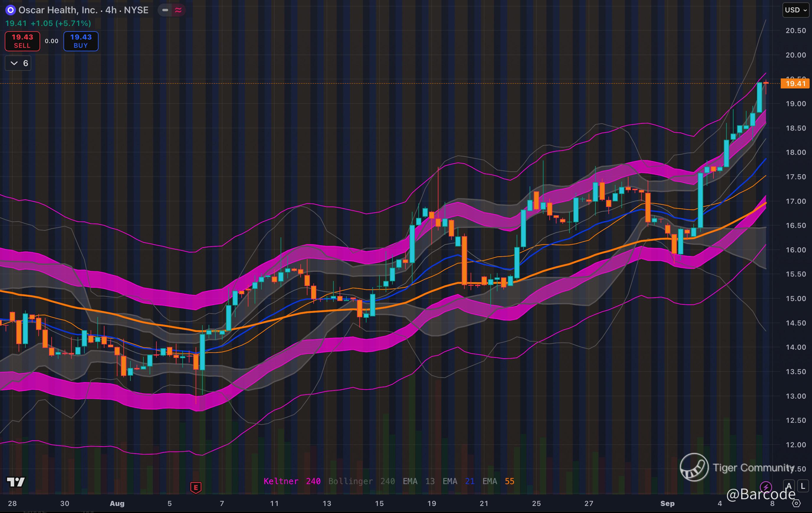
Task: Click the orange 19.41 current price label
Action: (x=795, y=84)
